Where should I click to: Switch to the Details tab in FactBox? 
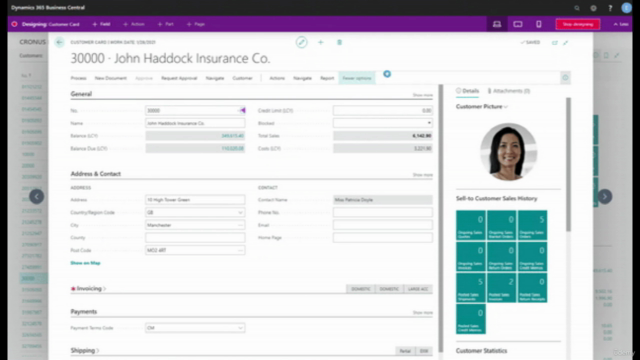tap(467, 91)
